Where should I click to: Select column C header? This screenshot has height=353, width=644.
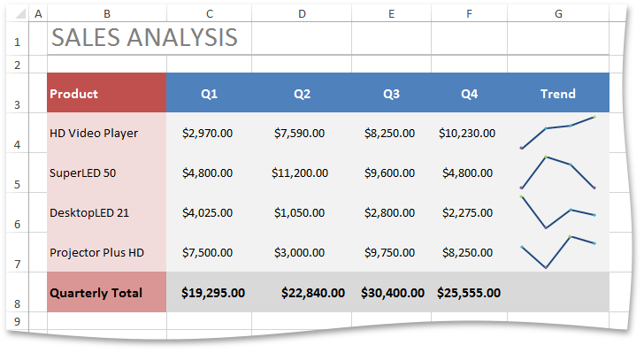(x=210, y=14)
